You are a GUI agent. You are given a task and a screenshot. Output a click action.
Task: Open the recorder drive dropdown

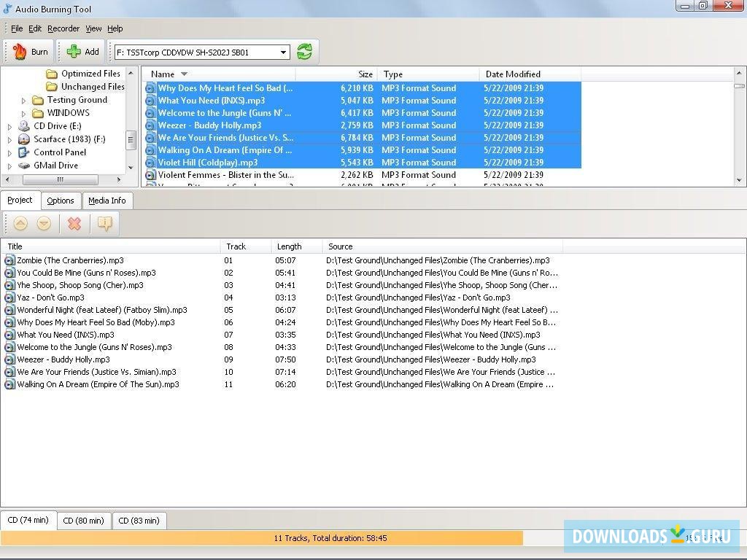[284, 52]
